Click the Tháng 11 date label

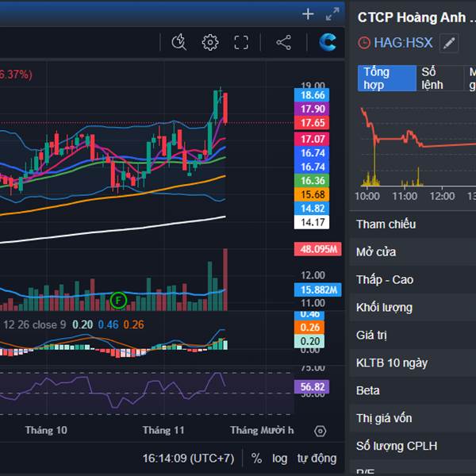coord(163,430)
